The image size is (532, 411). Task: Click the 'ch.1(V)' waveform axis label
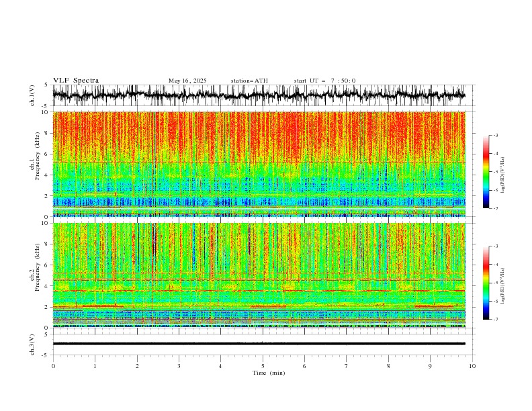[x=32, y=95]
